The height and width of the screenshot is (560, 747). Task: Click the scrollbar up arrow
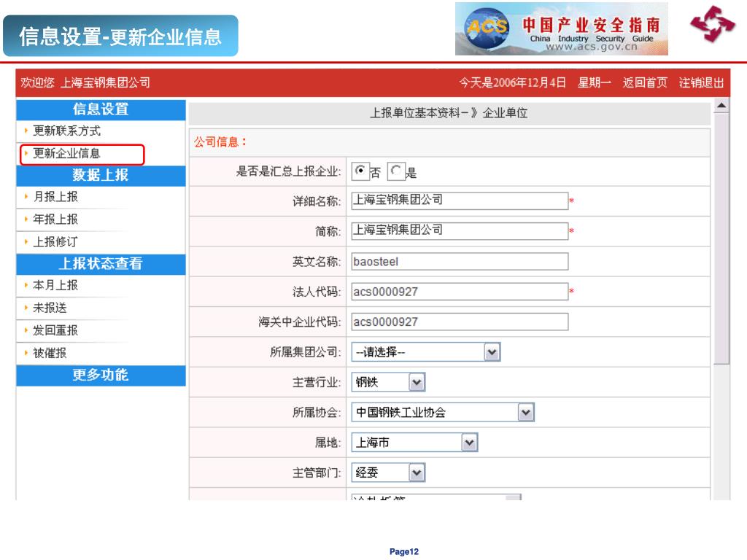(x=721, y=106)
